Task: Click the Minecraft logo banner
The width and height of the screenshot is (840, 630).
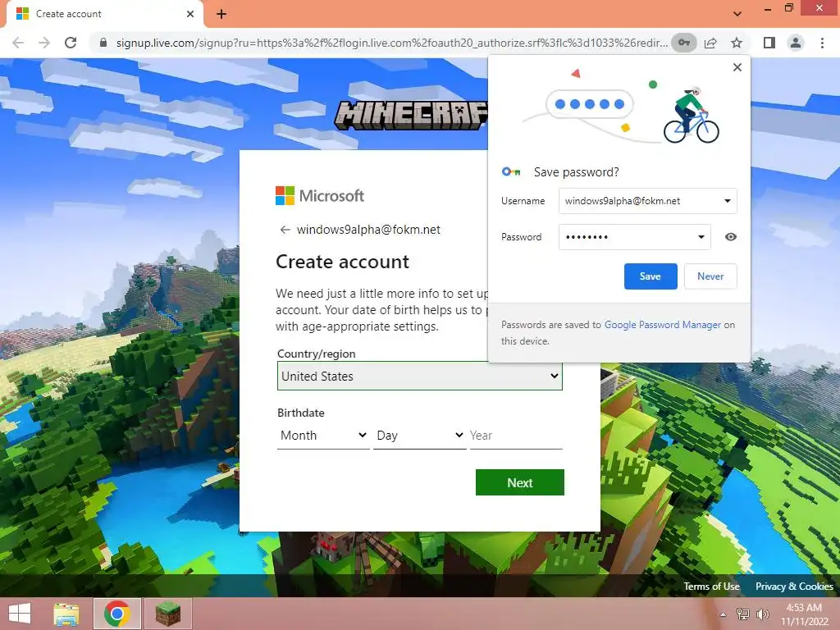Action: pyautogui.click(x=412, y=115)
